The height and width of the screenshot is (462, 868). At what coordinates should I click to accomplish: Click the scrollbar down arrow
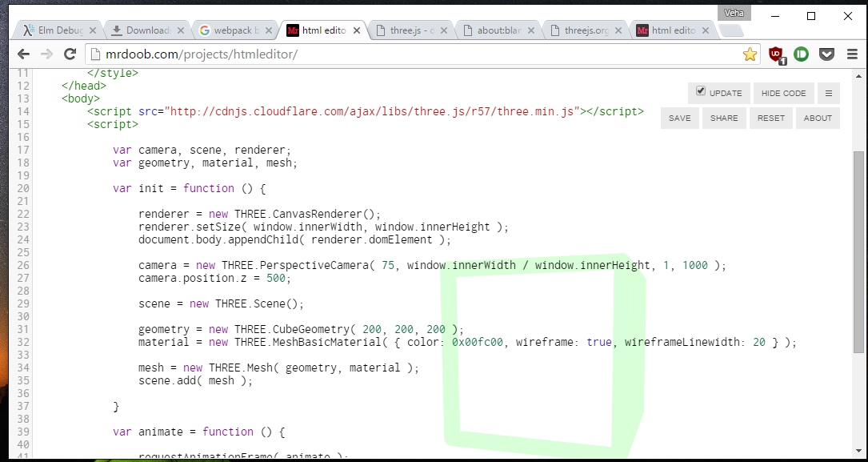(858, 451)
